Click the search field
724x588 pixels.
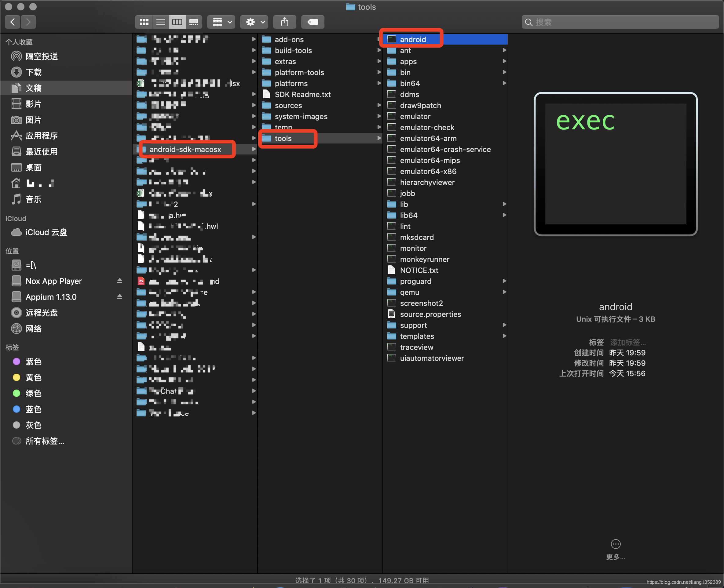coord(620,22)
